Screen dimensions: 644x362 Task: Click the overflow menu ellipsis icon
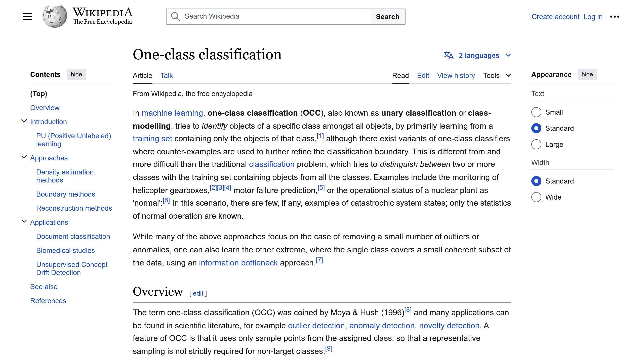tap(615, 16)
